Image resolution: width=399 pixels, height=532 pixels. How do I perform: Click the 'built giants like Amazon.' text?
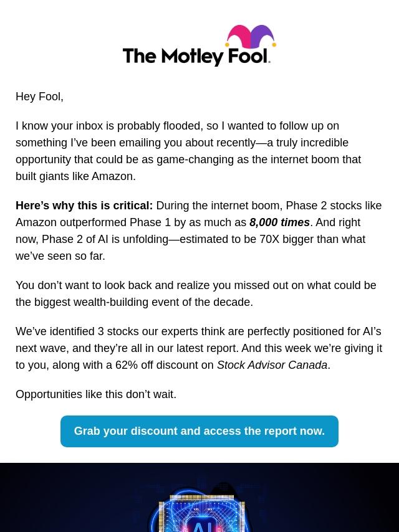point(75,176)
